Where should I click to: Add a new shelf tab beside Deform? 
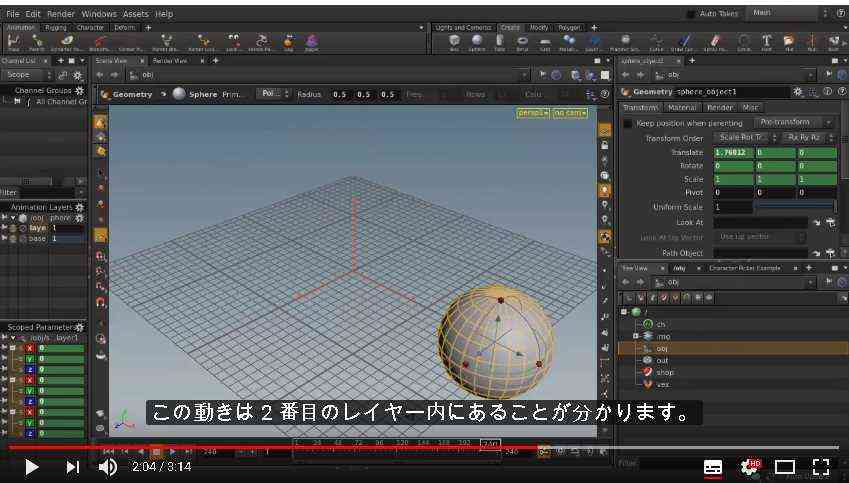pos(148,28)
